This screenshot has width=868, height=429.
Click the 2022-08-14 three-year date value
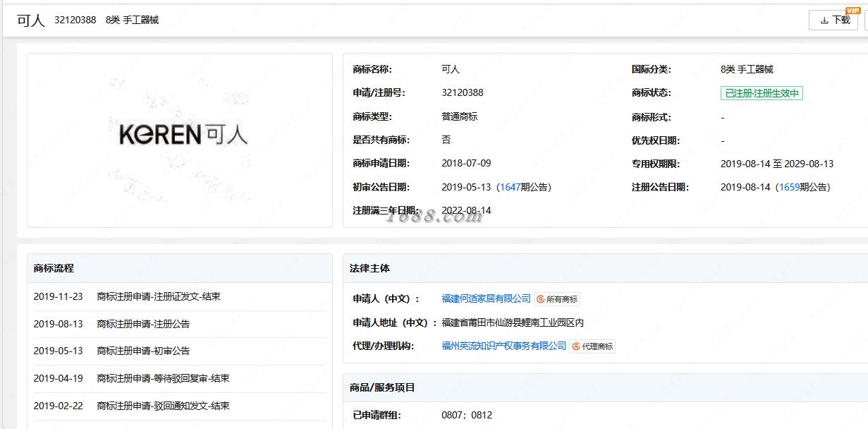466,210
